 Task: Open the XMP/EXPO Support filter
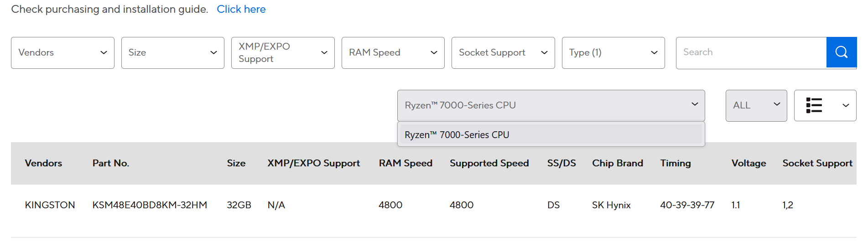(x=283, y=53)
